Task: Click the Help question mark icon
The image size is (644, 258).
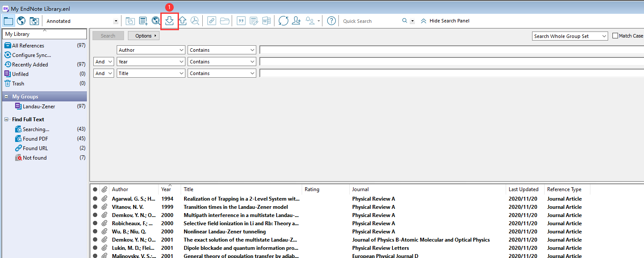Action: click(x=332, y=21)
